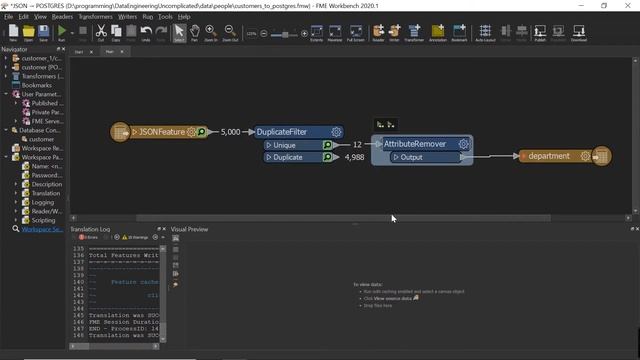This screenshot has height=360, width=640.
Task: Open the Readers menu
Action: (x=62, y=17)
